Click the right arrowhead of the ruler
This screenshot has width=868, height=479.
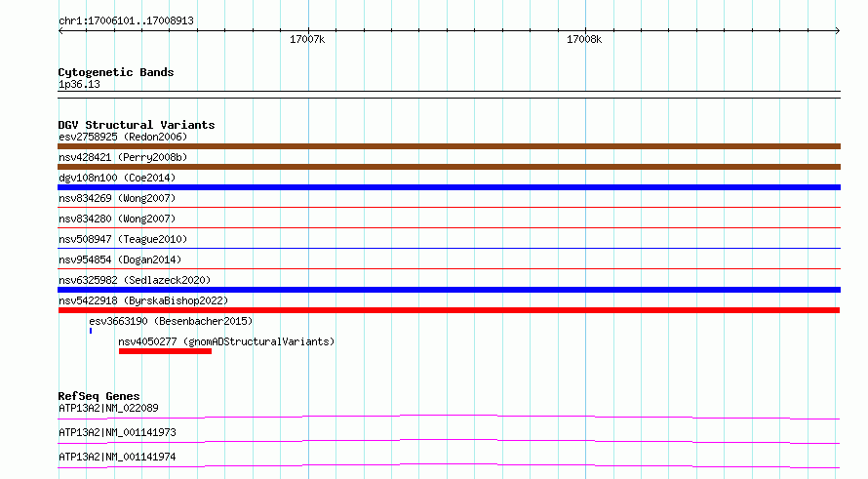point(838,31)
